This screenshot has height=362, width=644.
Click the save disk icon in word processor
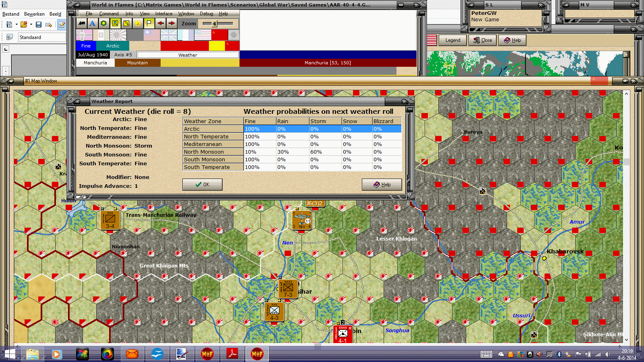pos(39,25)
